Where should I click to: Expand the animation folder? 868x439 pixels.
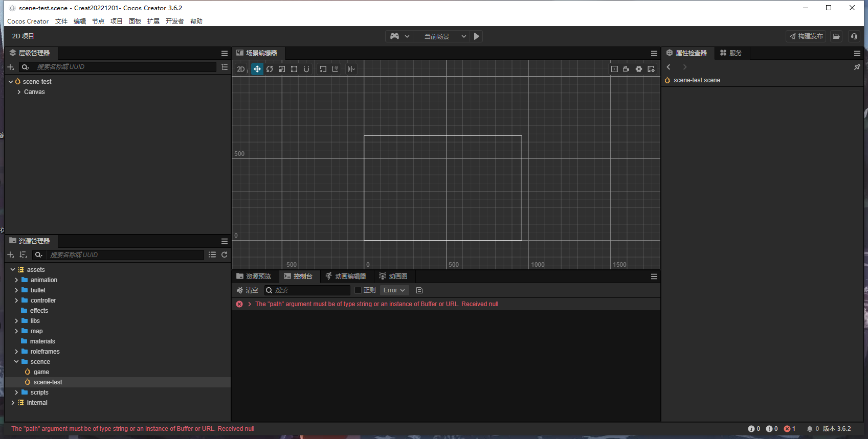[x=16, y=280]
